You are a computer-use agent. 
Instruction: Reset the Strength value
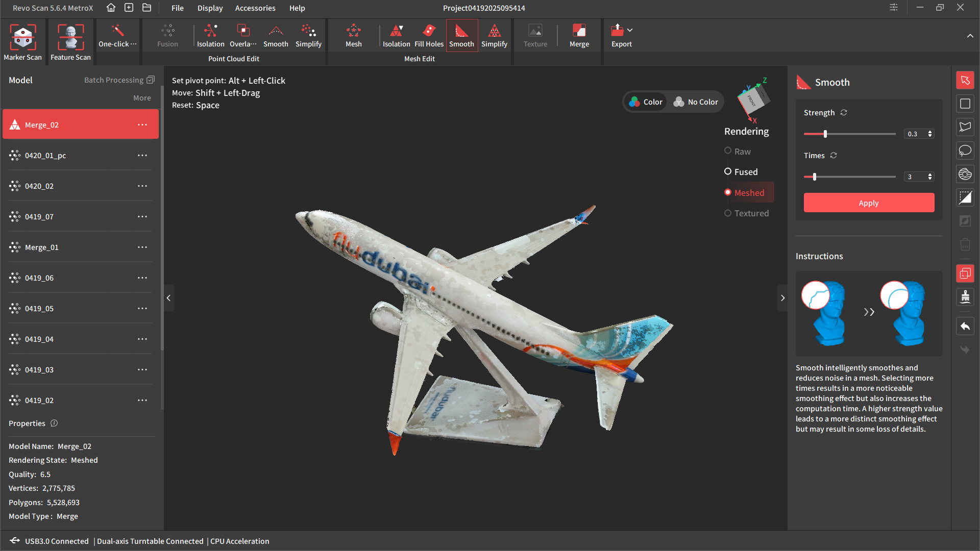coord(844,113)
